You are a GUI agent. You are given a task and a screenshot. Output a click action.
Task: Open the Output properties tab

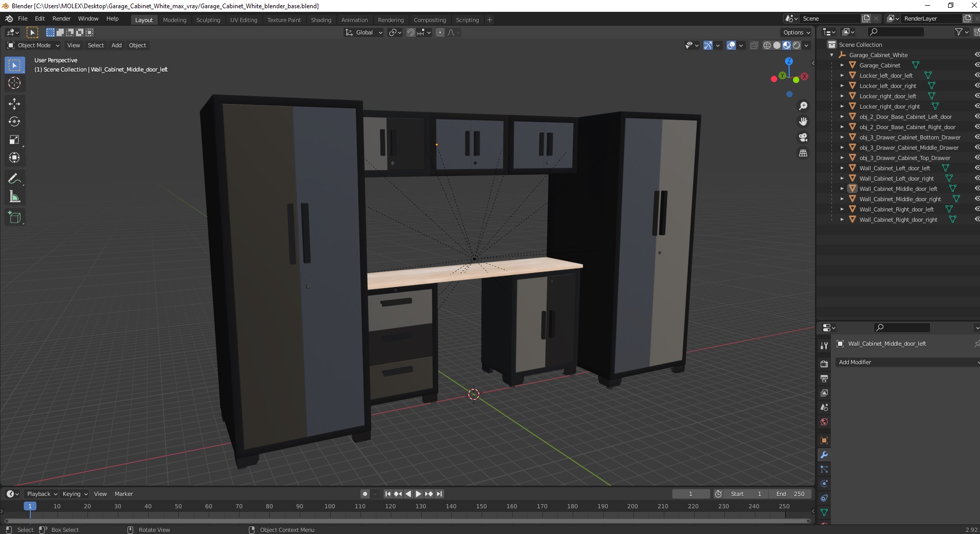(824, 378)
